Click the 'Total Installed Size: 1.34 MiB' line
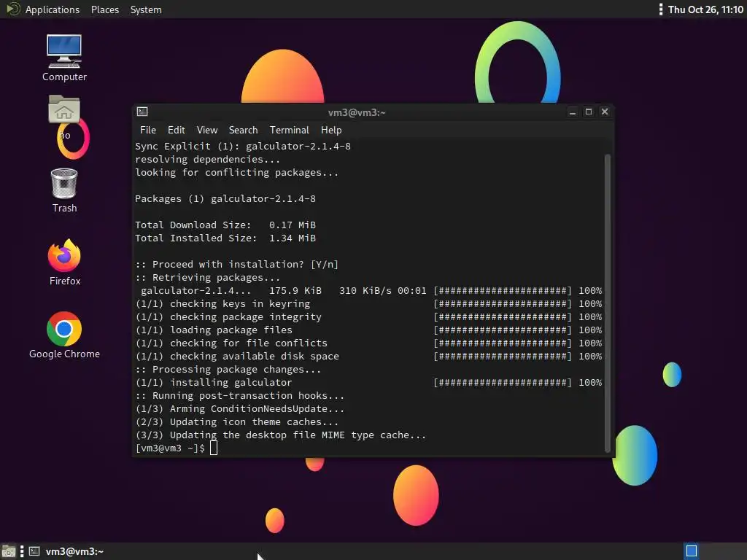Image resolution: width=747 pixels, height=560 pixels. [225, 238]
